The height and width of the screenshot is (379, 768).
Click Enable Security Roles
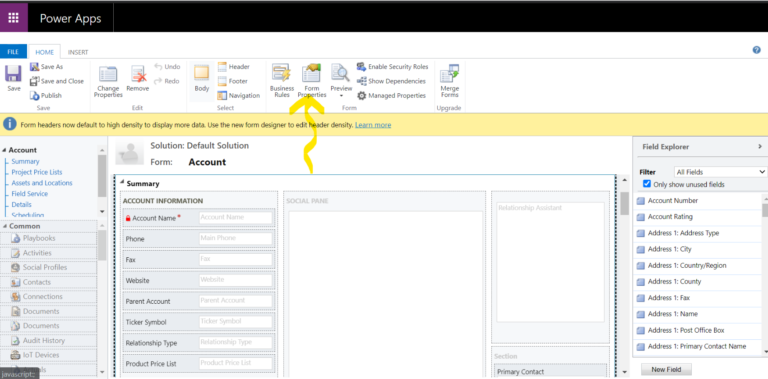pos(392,67)
